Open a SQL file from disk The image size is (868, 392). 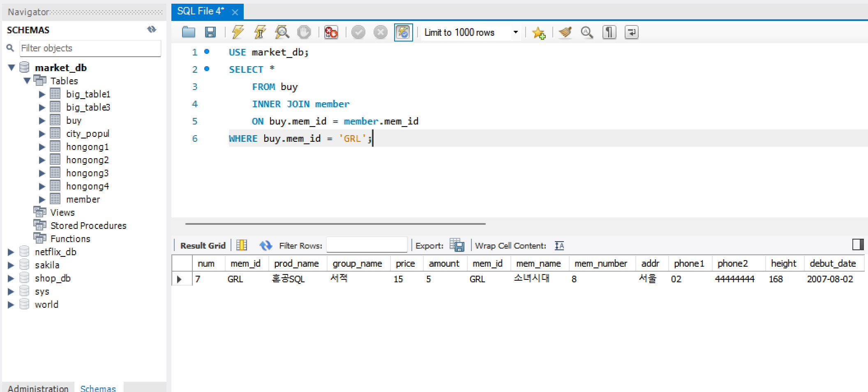(188, 32)
